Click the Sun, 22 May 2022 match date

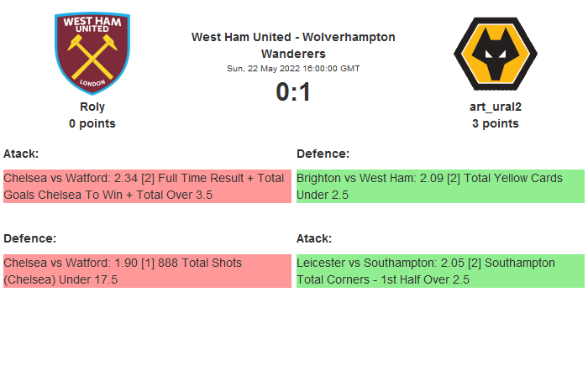pos(293,69)
